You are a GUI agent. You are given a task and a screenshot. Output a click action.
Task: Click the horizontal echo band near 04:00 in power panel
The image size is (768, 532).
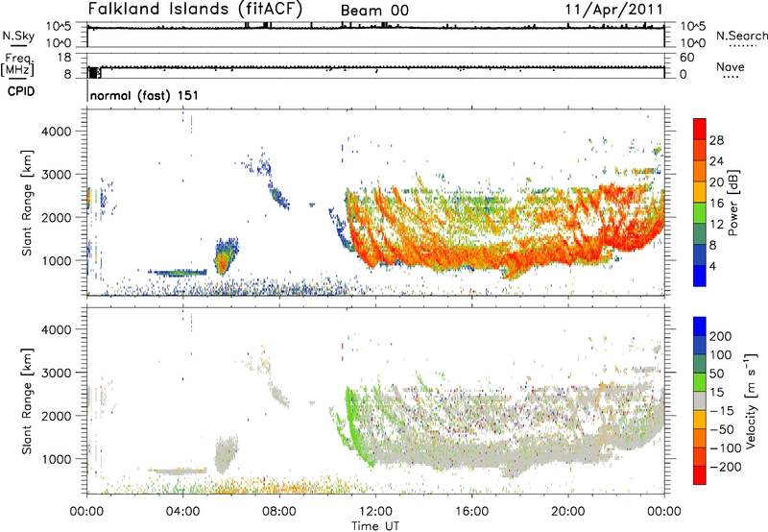point(178,273)
